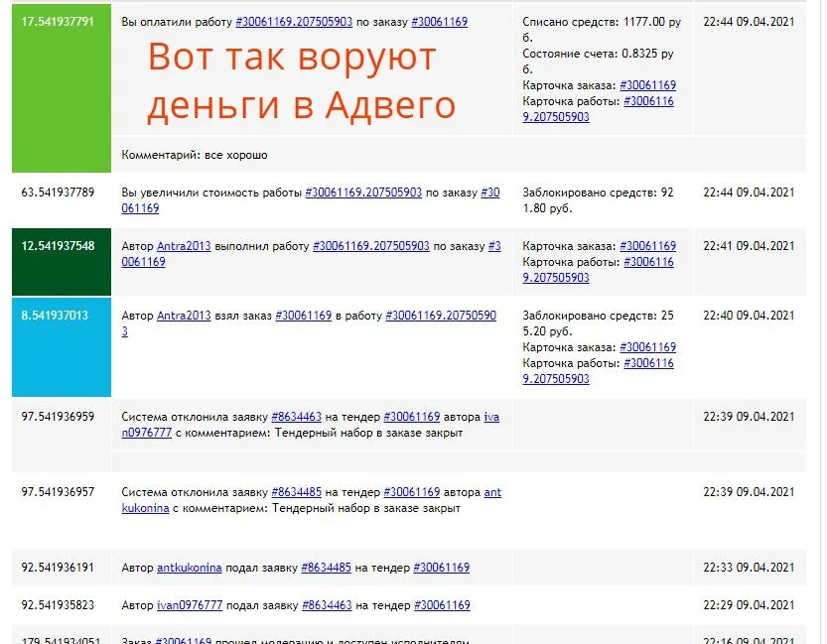Open order #30061169 link in the 'взял заказ' row
The image size is (827, 644).
pyautogui.click(x=303, y=316)
